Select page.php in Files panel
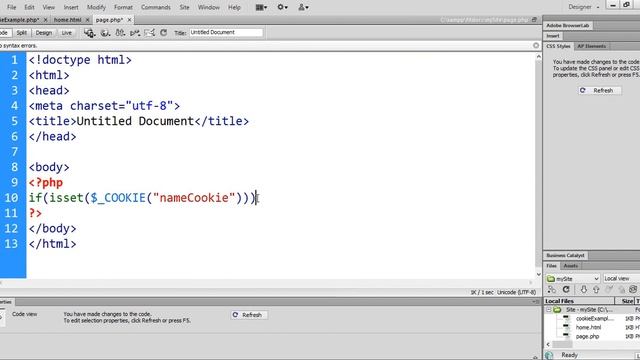Image resolution: width=640 pixels, height=360 pixels. pyautogui.click(x=587, y=336)
